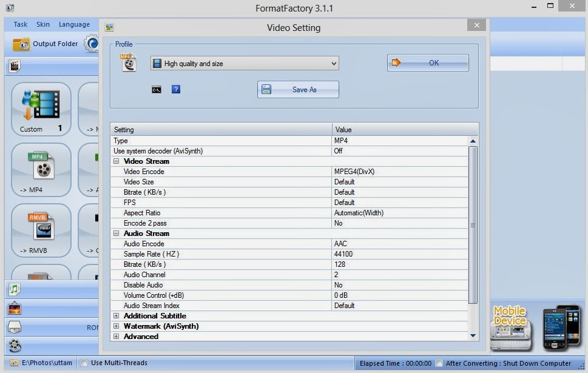Screen dimensions: 588x373
Task: Click the Setting column header
Action: point(221,130)
